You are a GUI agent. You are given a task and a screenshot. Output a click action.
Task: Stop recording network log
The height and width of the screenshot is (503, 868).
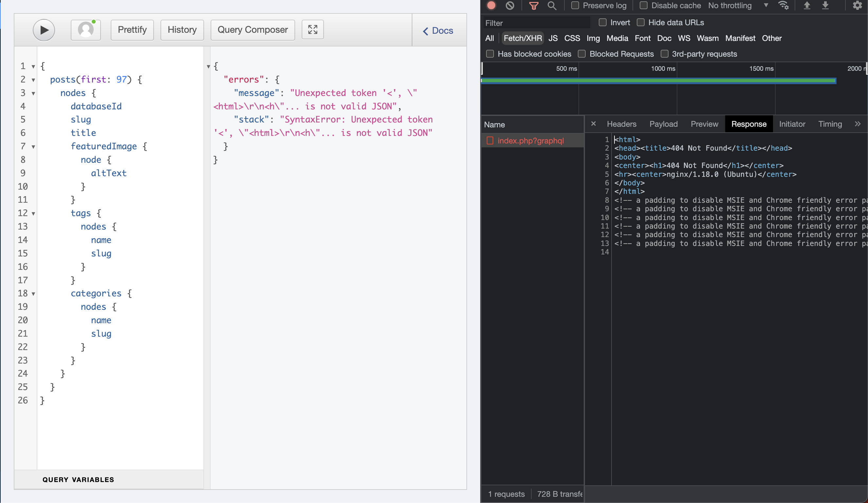coord(492,6)
